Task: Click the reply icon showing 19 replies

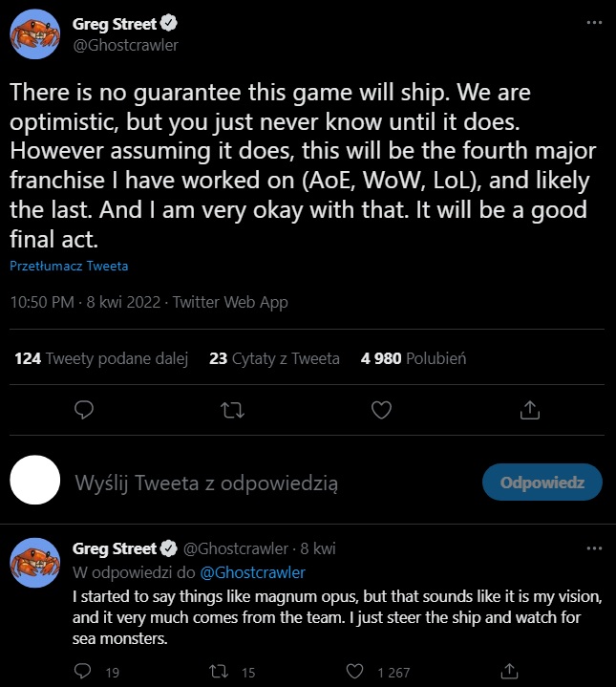Action: pos(85,672)
